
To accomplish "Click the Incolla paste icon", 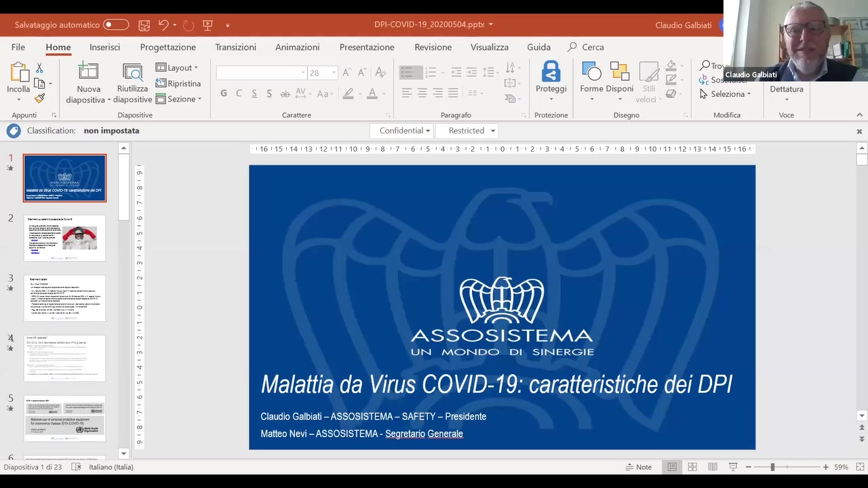I will point(18,73).
